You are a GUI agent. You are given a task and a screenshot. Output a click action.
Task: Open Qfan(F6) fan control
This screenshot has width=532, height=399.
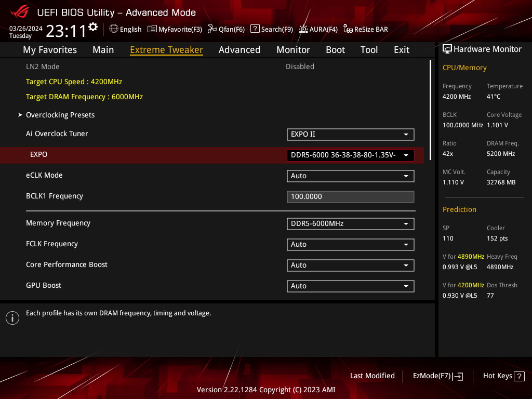coord(226,29)
